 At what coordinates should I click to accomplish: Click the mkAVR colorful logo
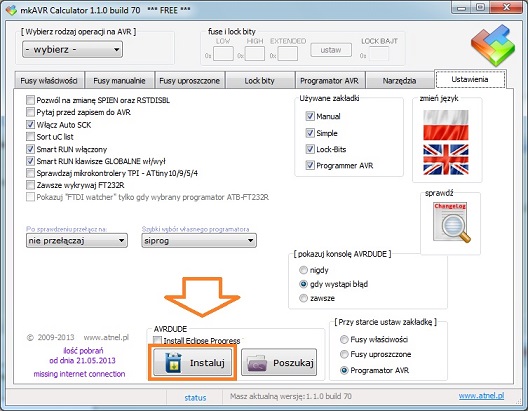pos(493,45)
